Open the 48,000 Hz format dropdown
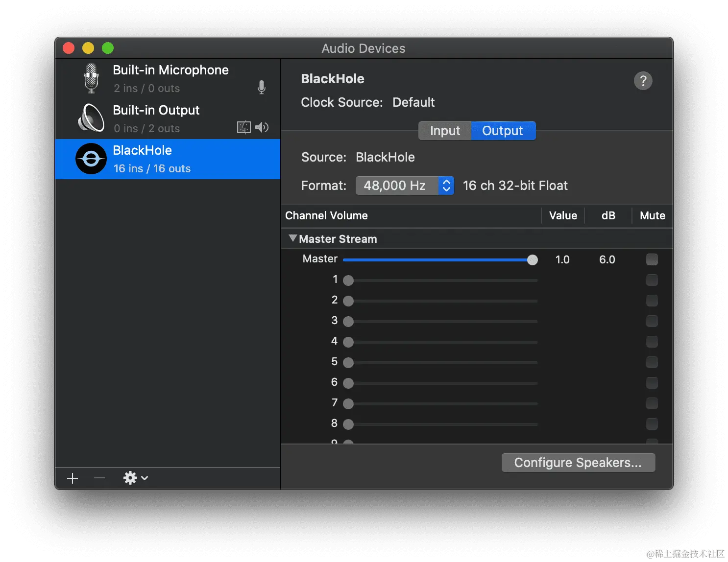 (405, 186)
